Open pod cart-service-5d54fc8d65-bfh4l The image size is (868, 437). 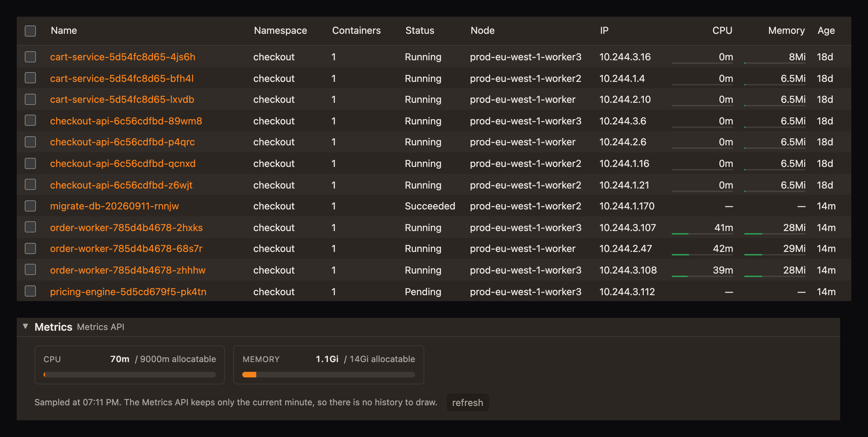[122, 78]
